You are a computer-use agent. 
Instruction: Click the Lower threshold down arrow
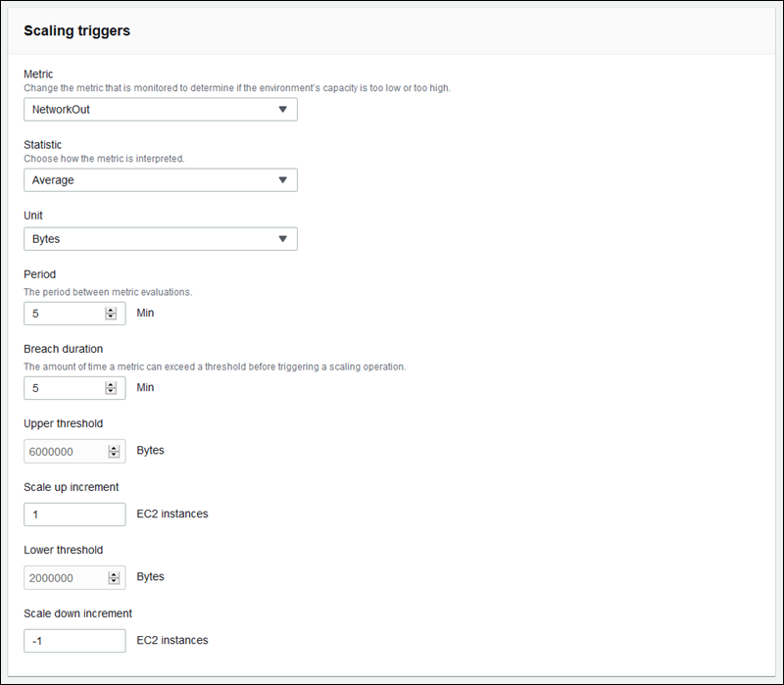(x=114, y=582)
